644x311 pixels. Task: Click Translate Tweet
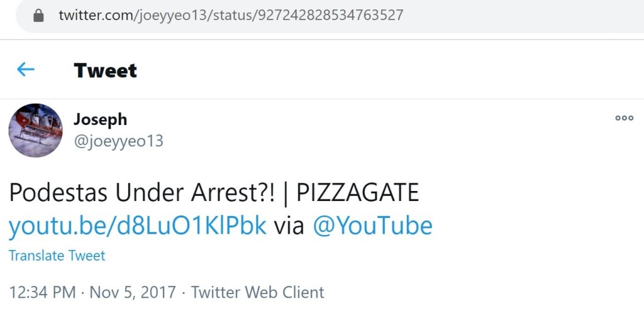tap(57, 256)
